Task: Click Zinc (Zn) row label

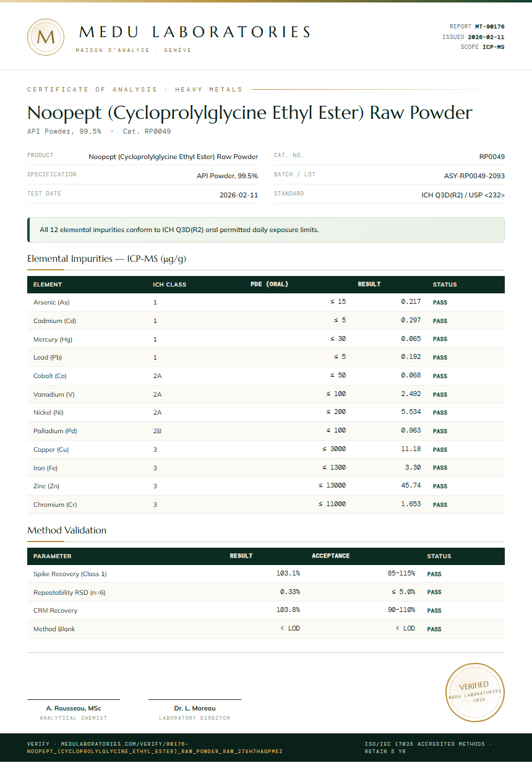Action: (46, 486)
